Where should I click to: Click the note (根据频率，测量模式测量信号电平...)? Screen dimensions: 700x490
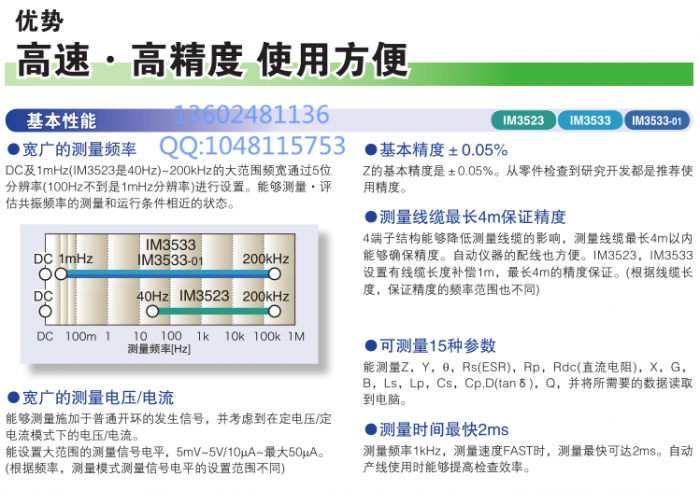click(145, 468)
